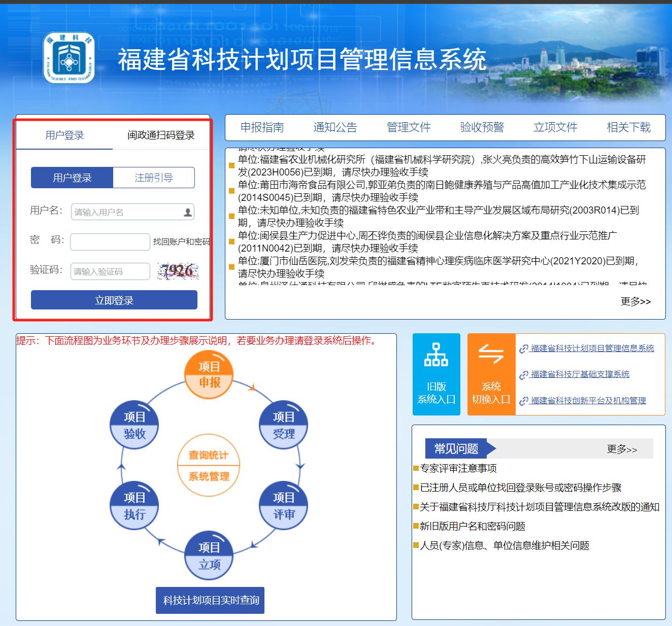Focus the 用户名 input field

pyautogui.click(x=132, y=212)
